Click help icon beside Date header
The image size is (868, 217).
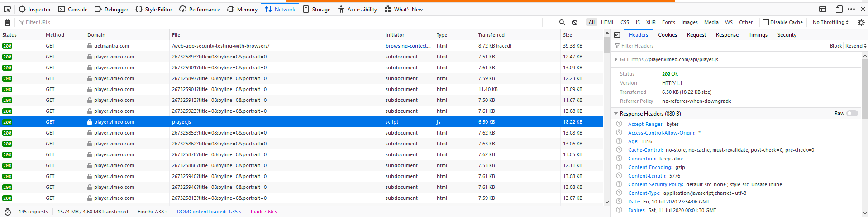619,202
